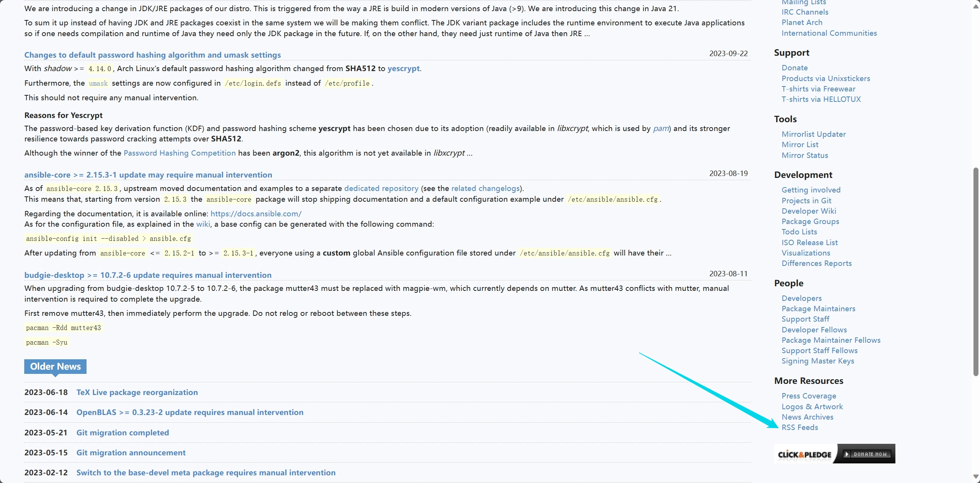Click the Click&Pledge Donate Now banner
This screenshot has width=980, height=483.
pyautogui.click(x=834, y=454)
